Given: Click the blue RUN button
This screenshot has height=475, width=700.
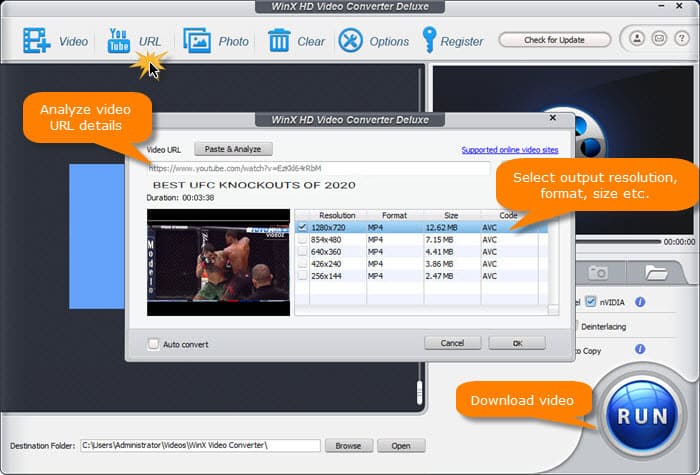Looking at the screenshot, I should point(642,416).
